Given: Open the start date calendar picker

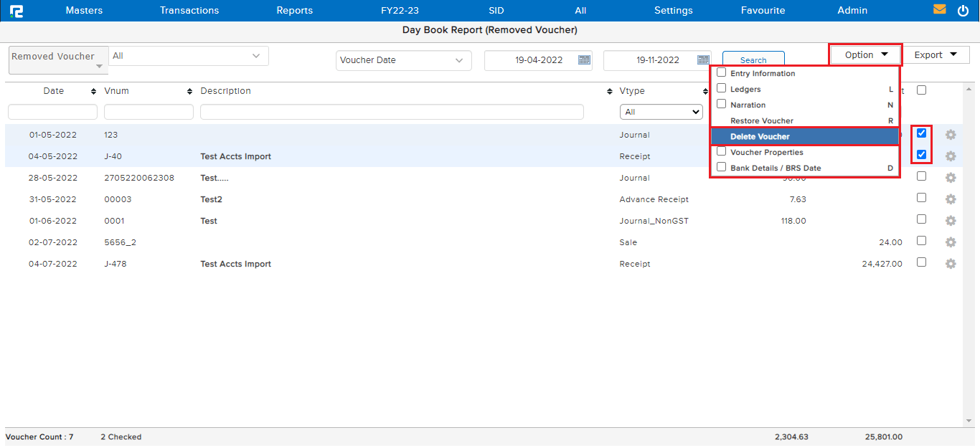Looking at the screenshot, I should pos(584,60).
